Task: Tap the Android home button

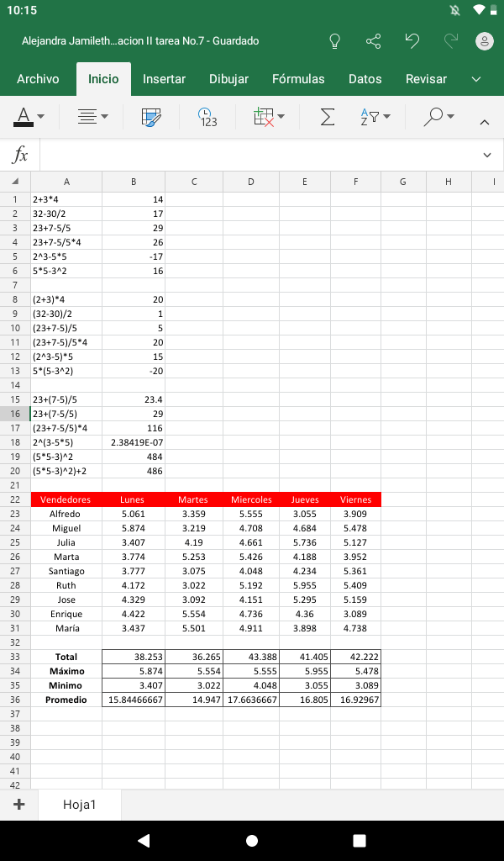Action: [x=252, y=840]
